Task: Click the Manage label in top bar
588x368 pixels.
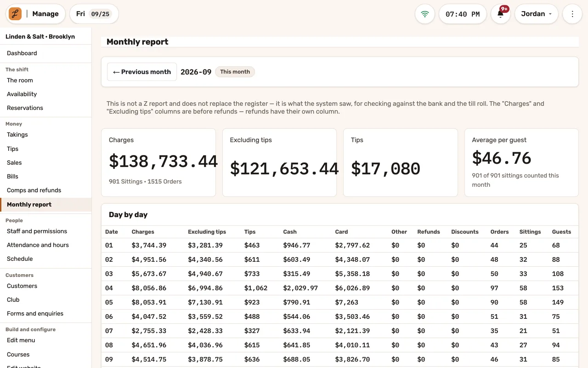Action: [x=45, y=14]
